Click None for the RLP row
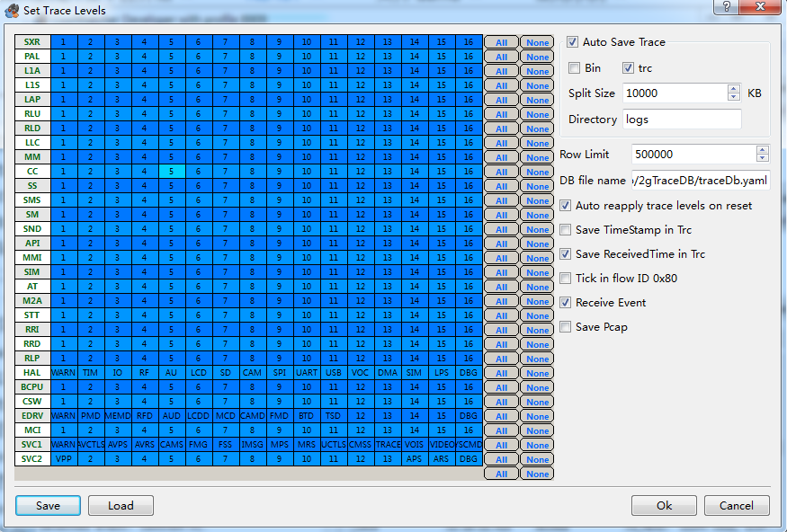Image resolution: width=787 pixels, height=532 pixels. (x=537, y=359)
